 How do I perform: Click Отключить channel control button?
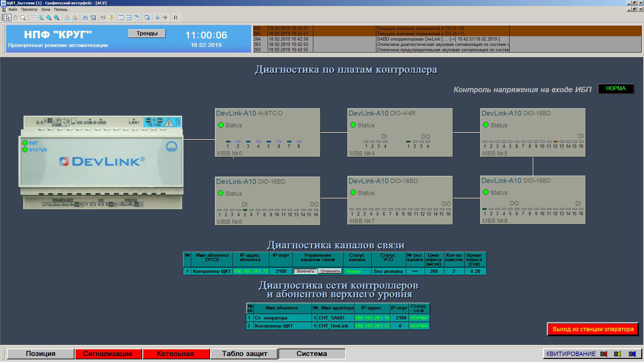click(330, 271)
